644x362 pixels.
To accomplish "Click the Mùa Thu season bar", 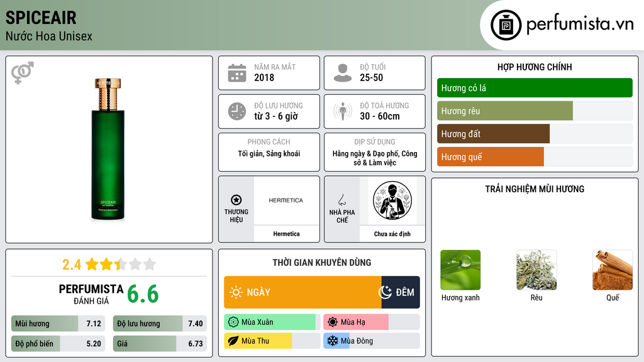I will (x=272, y=341).
